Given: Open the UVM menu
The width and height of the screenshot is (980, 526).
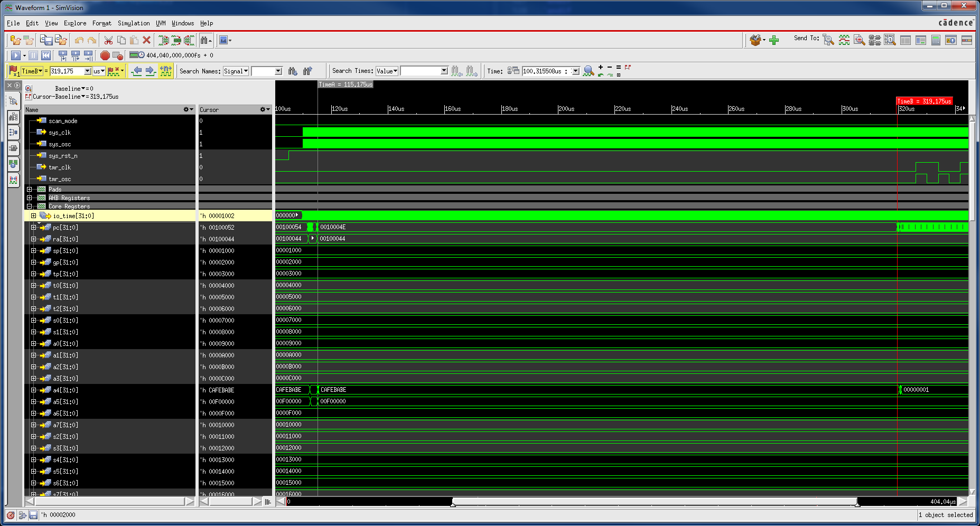Looking at the screenshot, I should coord(161,23).
